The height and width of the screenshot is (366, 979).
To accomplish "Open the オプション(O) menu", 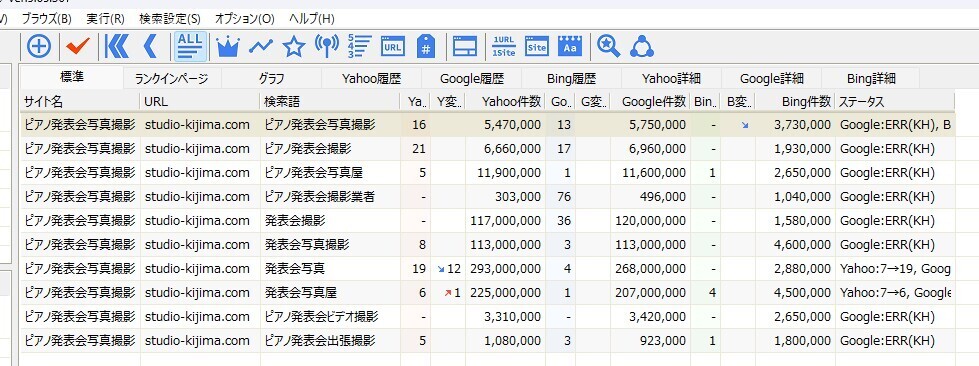I will tap(245, 19).
